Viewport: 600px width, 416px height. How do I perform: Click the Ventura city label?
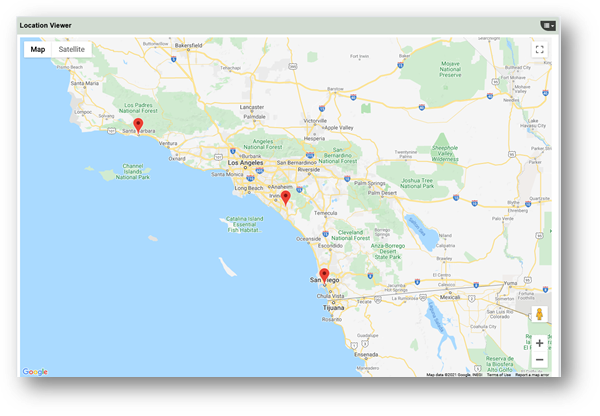click(x=168, y=143)
